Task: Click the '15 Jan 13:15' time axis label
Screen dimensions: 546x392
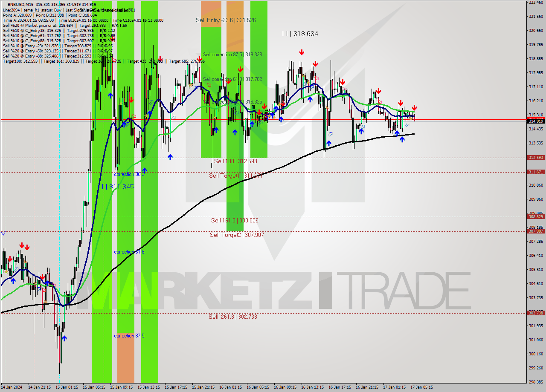Action: 148,388
